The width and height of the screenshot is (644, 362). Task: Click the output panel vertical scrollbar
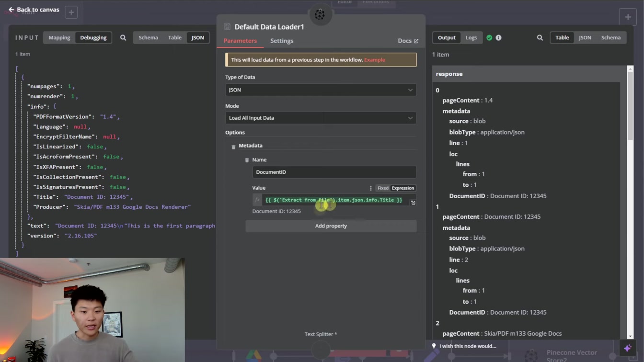tap(630, 105)
